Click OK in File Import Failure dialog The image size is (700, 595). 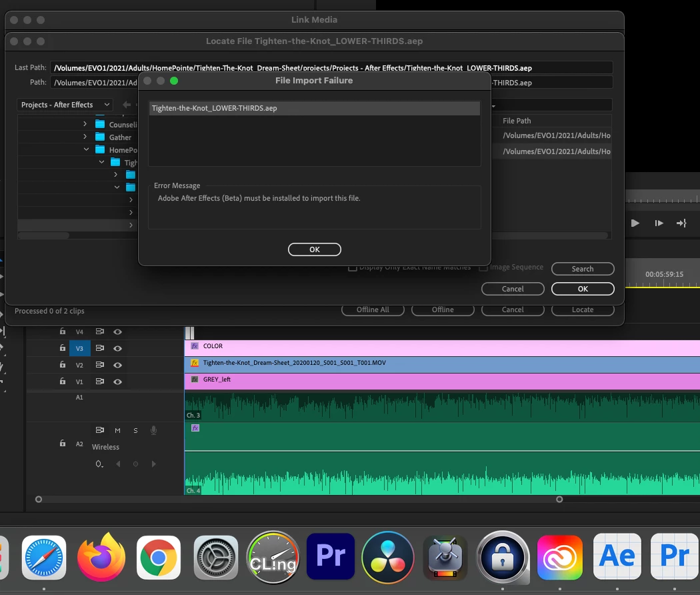[314, 249]
